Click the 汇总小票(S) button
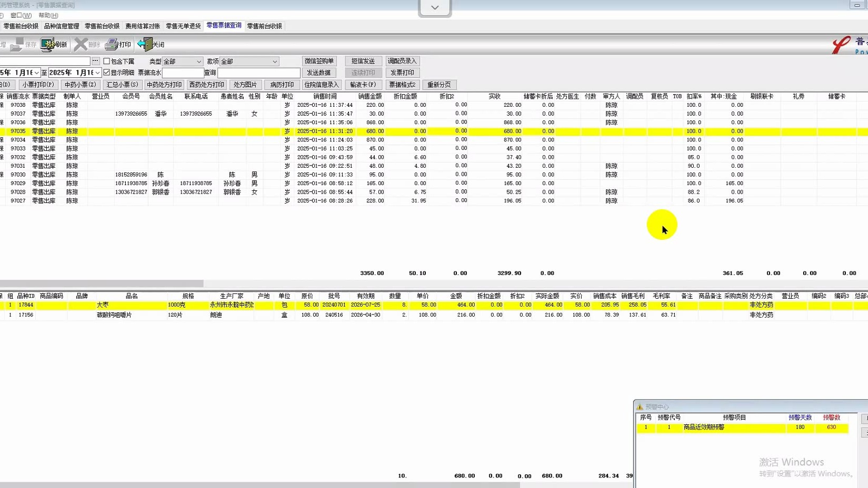The height and width of the screenshot is (488, 868). (x=122, y=85)
